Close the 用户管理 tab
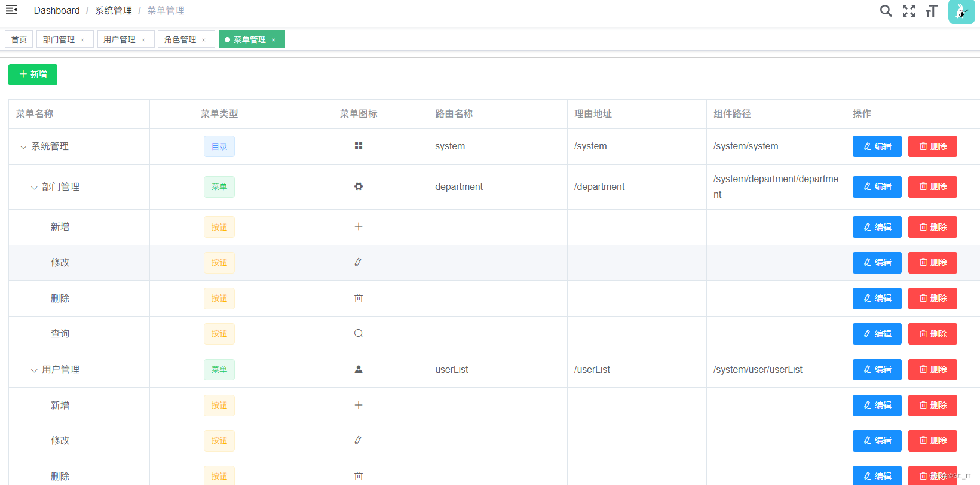The height and width of the screenshot is (485, 980). click(x=143, y=40)
